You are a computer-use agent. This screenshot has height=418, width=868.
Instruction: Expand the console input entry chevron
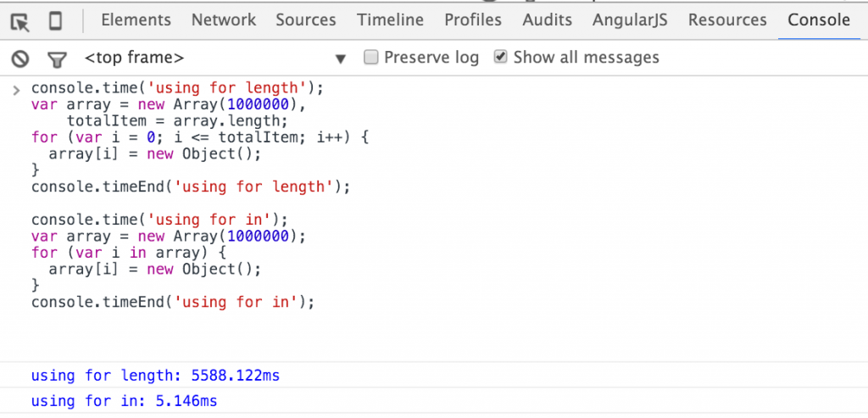16,89
